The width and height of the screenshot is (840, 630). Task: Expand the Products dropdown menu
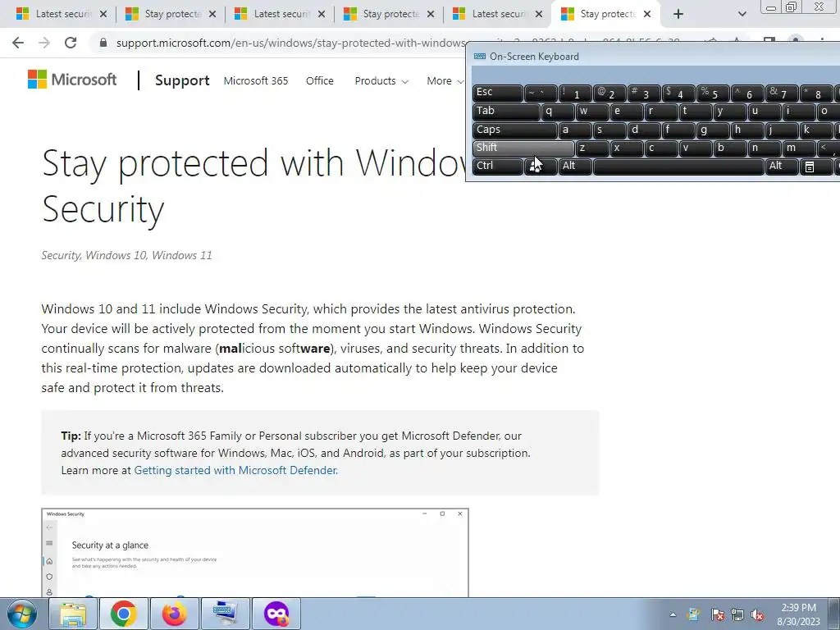point(381,81)
